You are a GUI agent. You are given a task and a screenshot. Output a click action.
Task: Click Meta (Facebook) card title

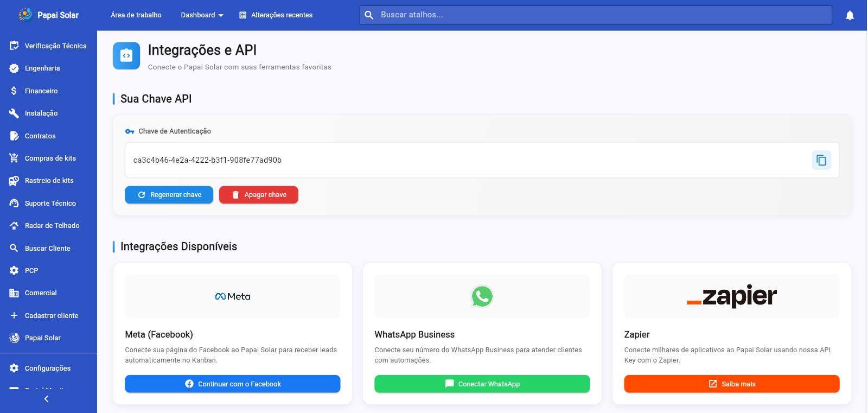[x=159, y=335]
